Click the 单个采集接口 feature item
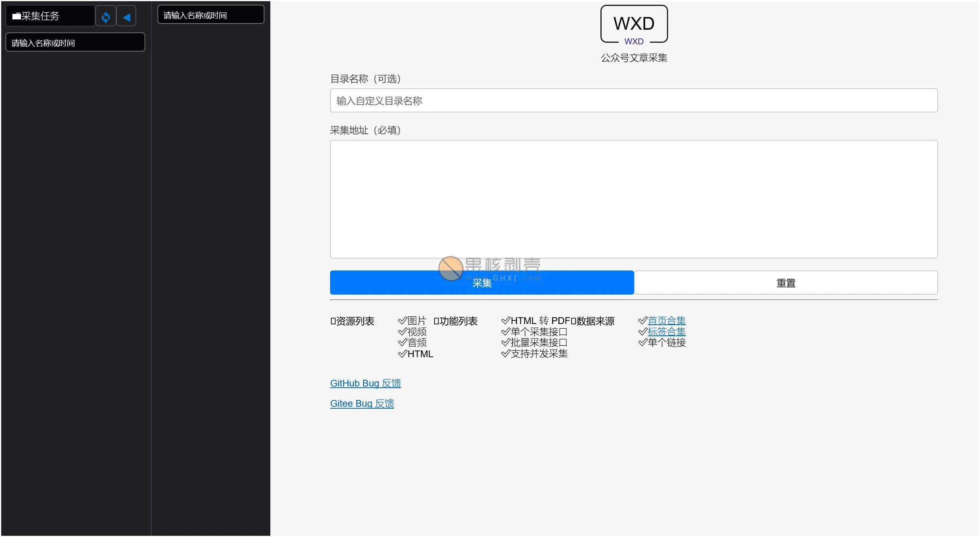The image size is (980, 537). [534, 331]
